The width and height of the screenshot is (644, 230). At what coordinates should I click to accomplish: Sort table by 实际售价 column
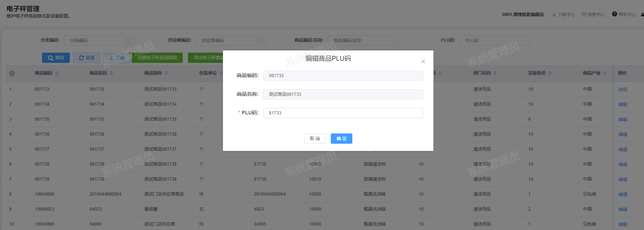point(550,73)
